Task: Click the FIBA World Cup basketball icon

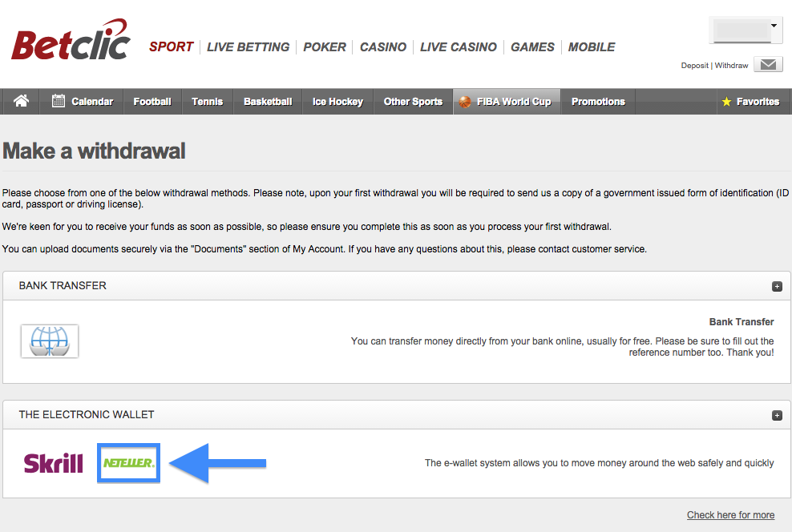Action: click(465, 102)
